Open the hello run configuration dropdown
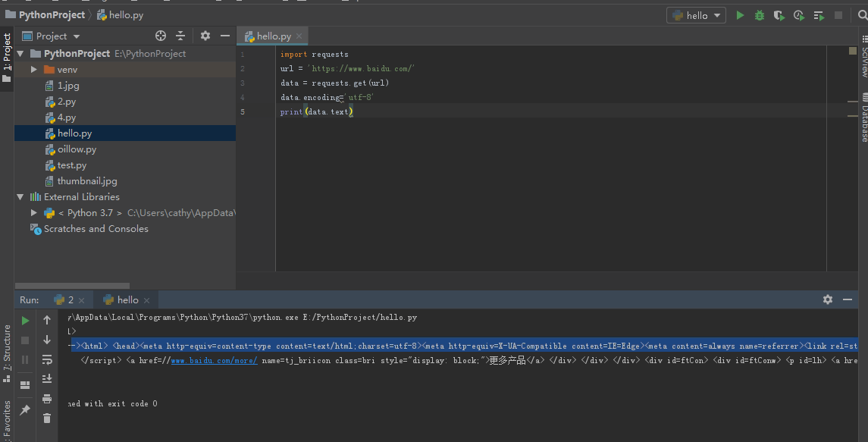The width and height of the screenshot is (868, 442). pyautogui.click(x=696, y=15)
